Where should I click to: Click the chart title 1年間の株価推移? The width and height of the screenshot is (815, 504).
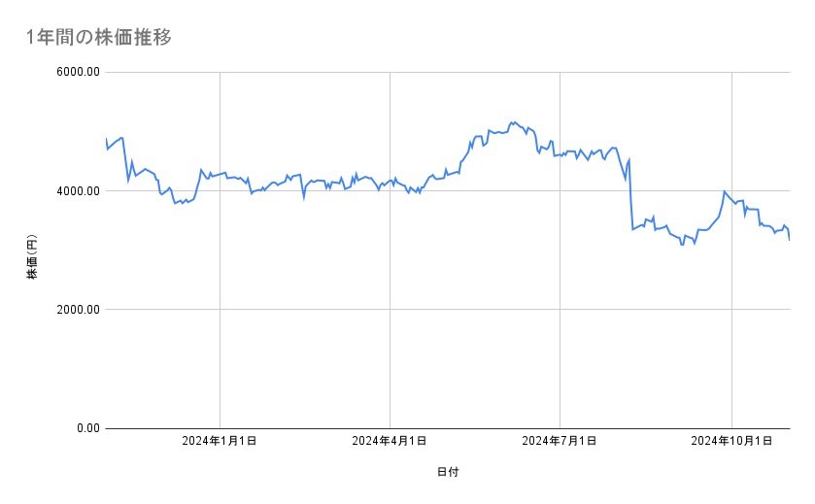click(x=100, y=37)
